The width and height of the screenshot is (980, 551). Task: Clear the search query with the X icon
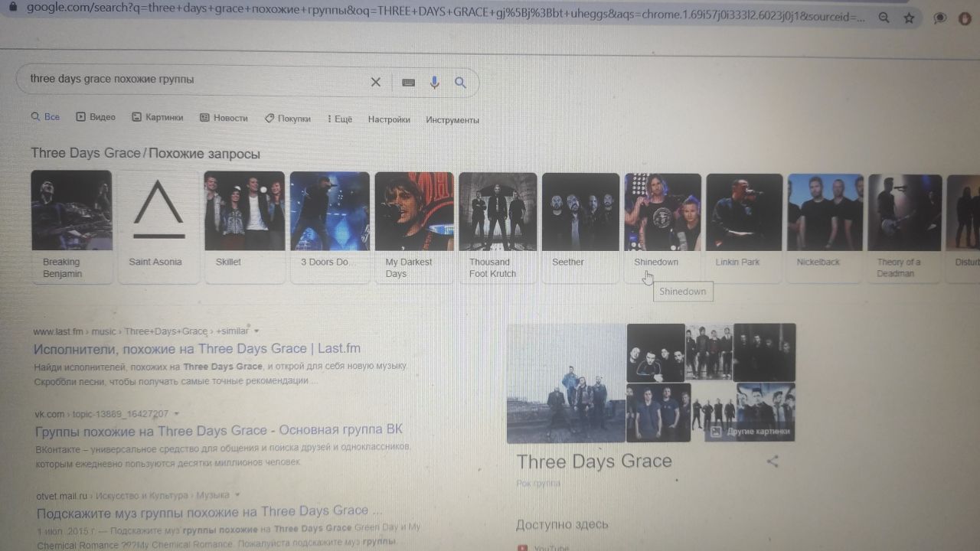[376, 82]
